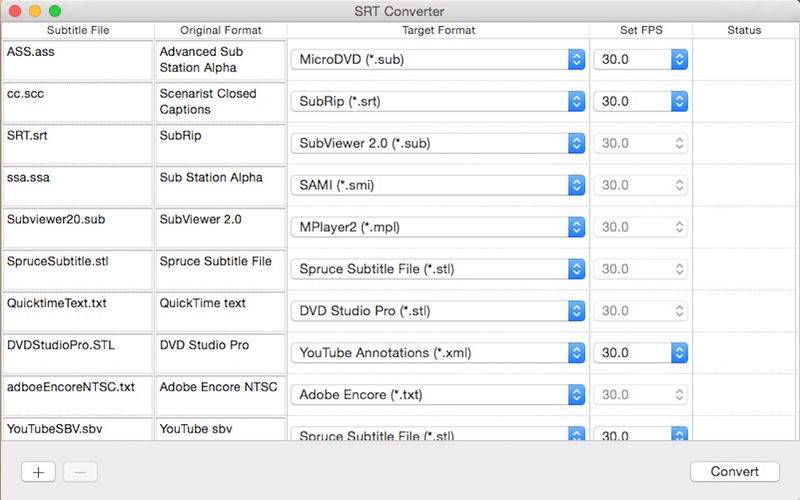Select the adboeEncoreNTSC.txt file row
This screenshot has width=800, height=500.
(x=77, y=396)
